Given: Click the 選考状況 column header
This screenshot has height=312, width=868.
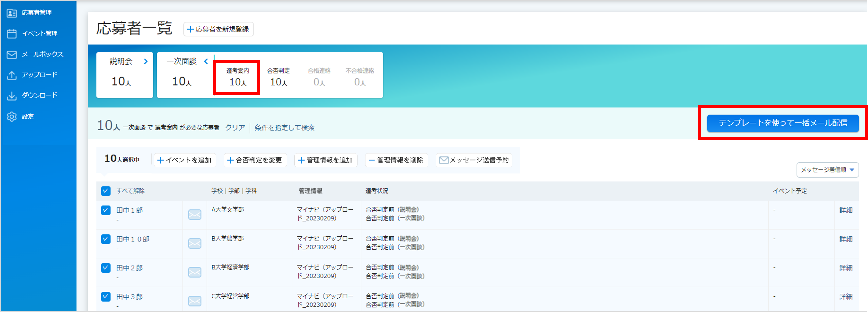Looking at the screenshot, I should pos(377,191).
